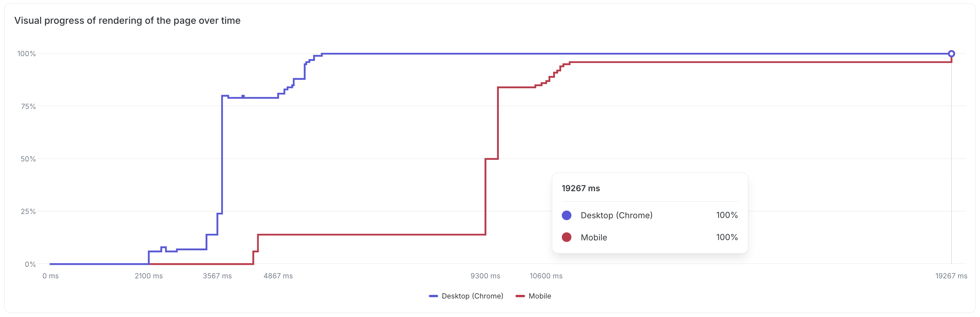Click the red legend line swatch
This screenshot has height=317, width=980.
(x=520, y=296)
